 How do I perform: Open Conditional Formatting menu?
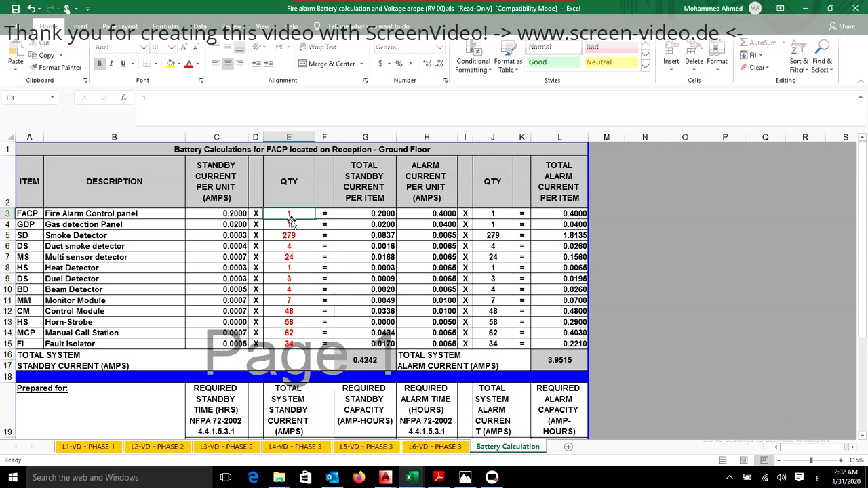click(473, 57)
